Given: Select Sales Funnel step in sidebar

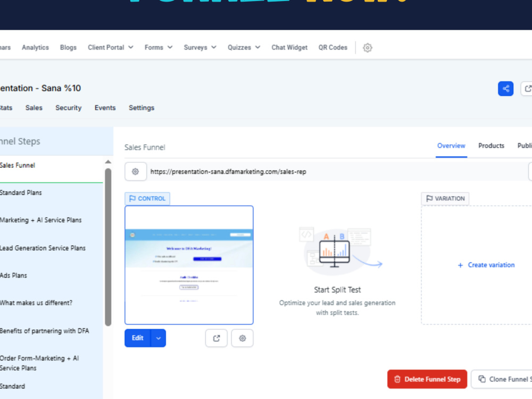Looking at the screenshot, I should point(51,169).
